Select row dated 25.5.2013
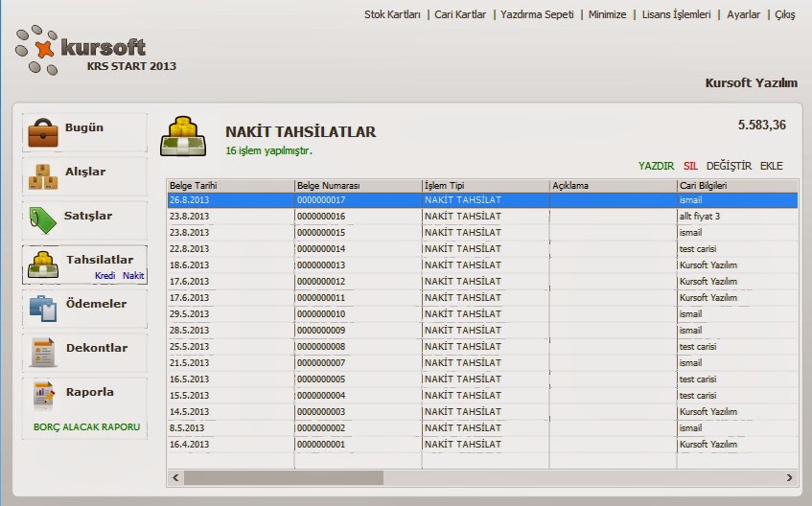Image resolution: width=812 pixels, height=506 pixels. [x=482, y=347]
